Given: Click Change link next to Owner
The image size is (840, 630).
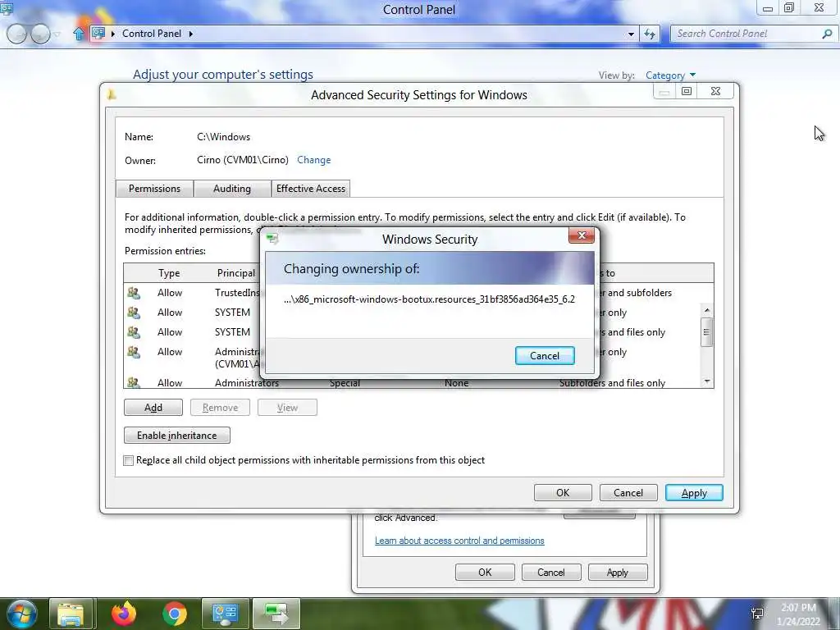Looking at the screenshot, I should pos(314,160).
